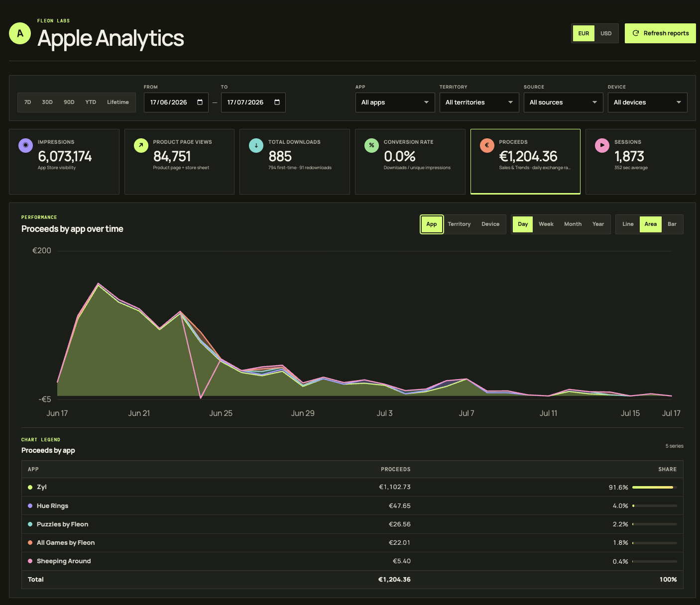Screen dimensions: 700x605
Task: Click the pink Sheeping Around legend dot
Action: pos(30,561)
